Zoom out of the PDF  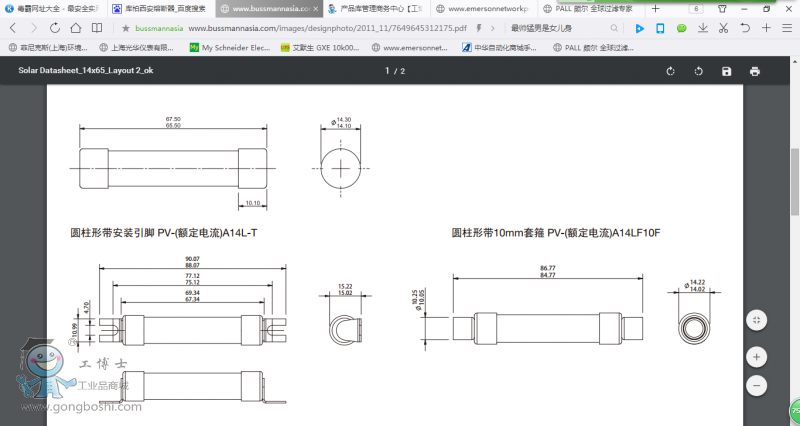[757, 384]
